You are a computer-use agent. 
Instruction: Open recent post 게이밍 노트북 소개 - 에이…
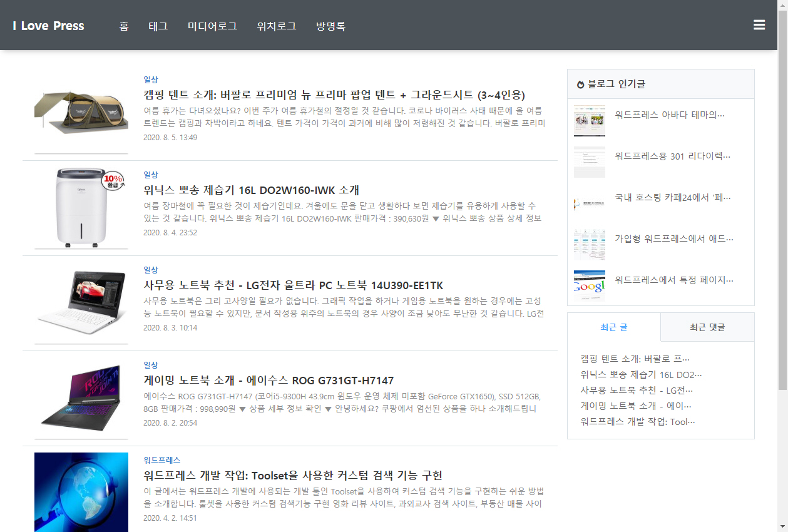(x=636, y=406)
